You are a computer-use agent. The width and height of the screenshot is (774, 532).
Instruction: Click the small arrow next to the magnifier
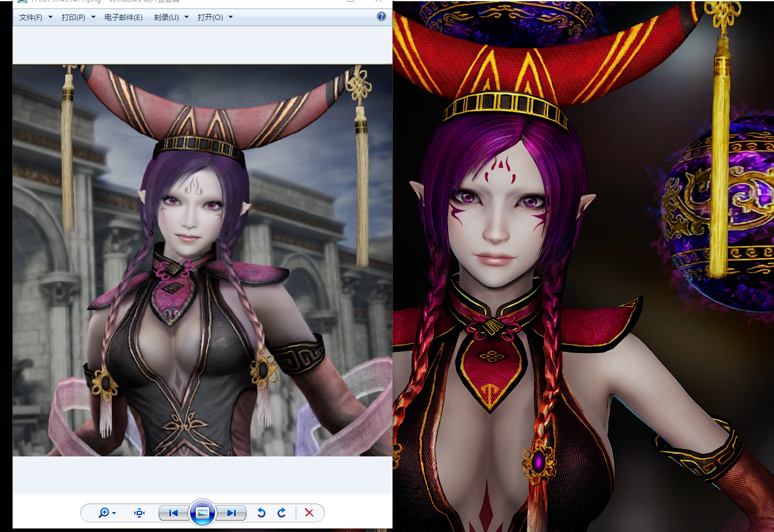114,513
